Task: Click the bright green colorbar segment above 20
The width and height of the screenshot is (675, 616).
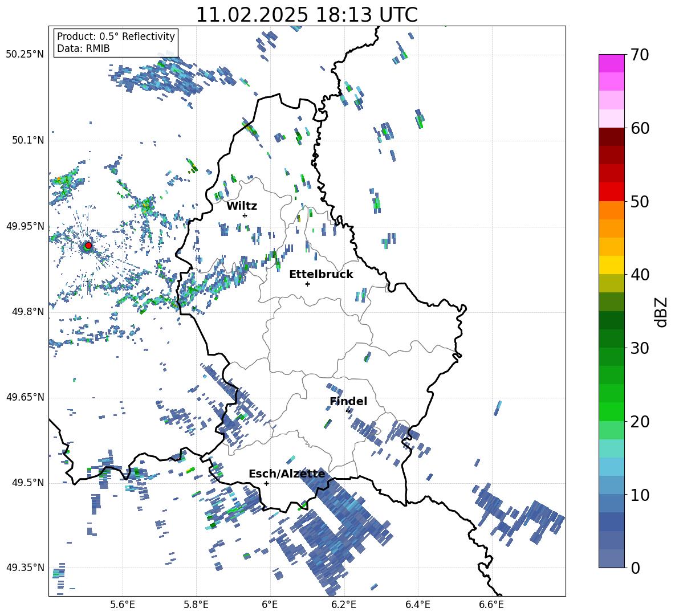Action: click(611, 411)
